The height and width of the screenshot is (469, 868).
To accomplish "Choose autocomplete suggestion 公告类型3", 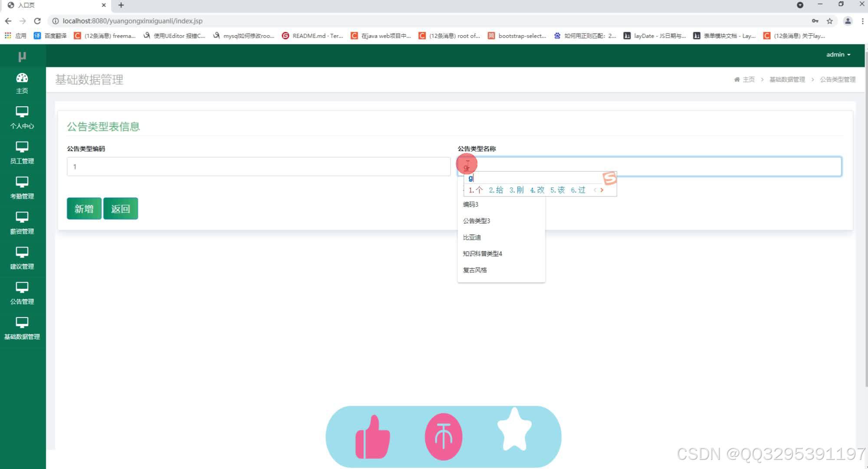I will 501,221.
